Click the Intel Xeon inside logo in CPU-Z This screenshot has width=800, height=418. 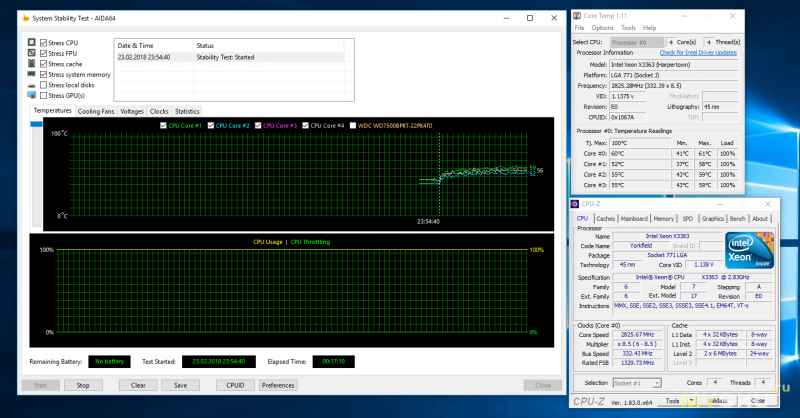[749, 250]
